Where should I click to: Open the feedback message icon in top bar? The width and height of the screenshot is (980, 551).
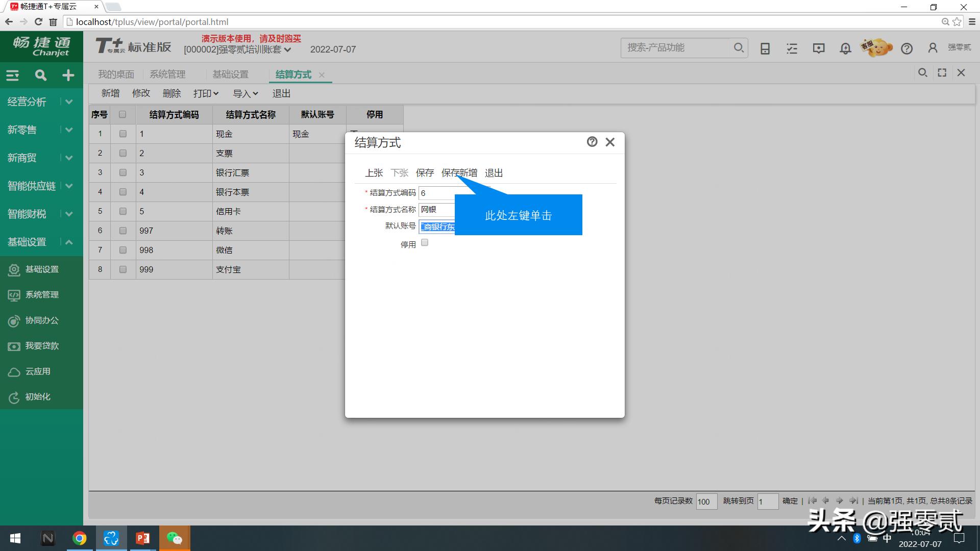[x=818, y=48]
